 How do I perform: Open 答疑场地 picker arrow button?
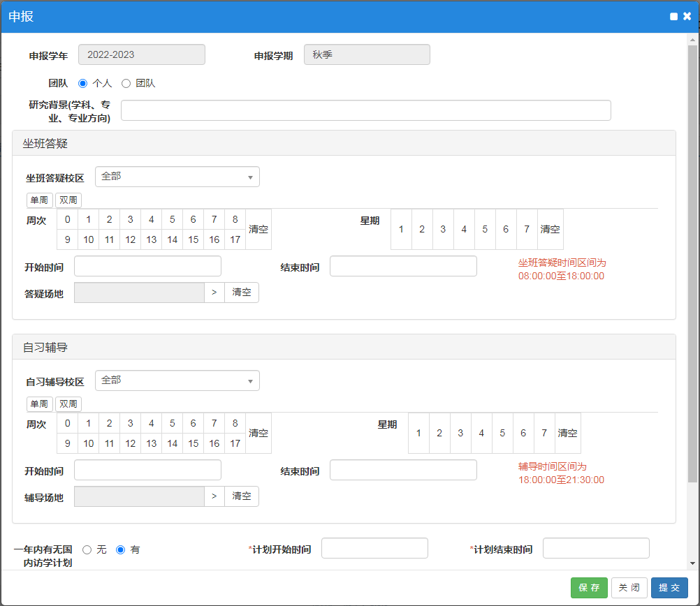click(x=214, y=293)
